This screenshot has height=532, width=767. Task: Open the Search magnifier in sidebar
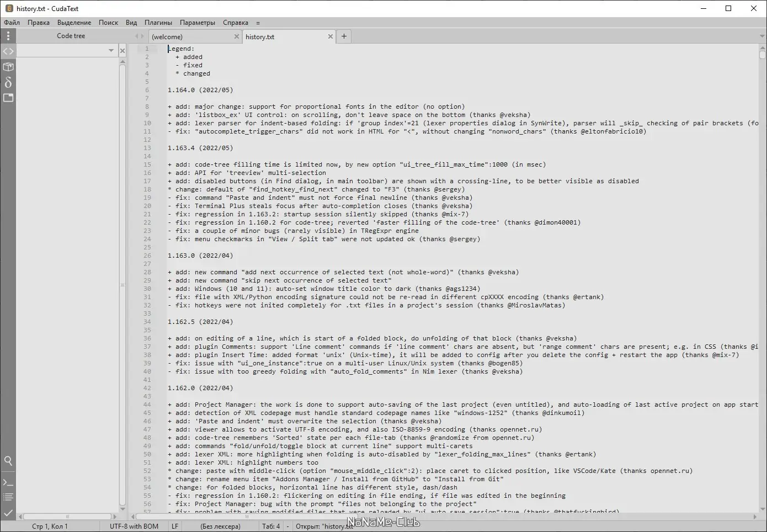click(8, 461)
